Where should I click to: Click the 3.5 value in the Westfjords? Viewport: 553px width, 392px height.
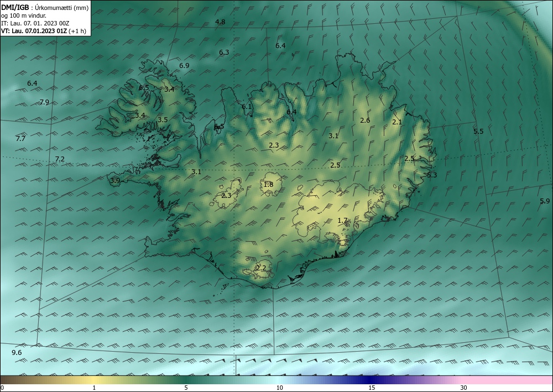[x=162, y=120]
